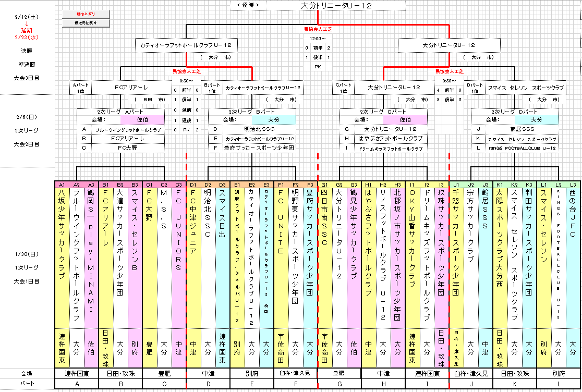Select the 1/30(日) date label

(27, 254)
